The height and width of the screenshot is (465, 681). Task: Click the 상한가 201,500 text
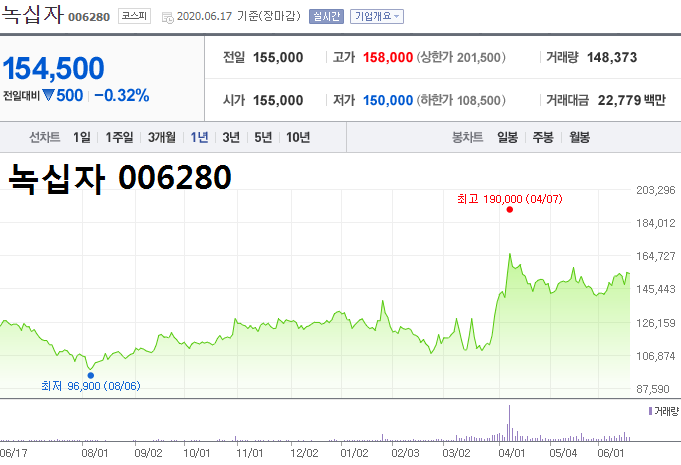(x=461, y=57)
